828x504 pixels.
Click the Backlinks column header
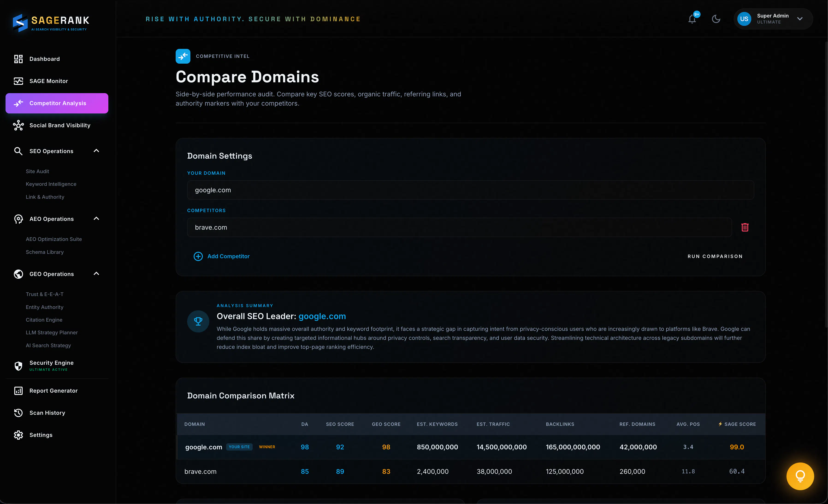pos(560,424)
